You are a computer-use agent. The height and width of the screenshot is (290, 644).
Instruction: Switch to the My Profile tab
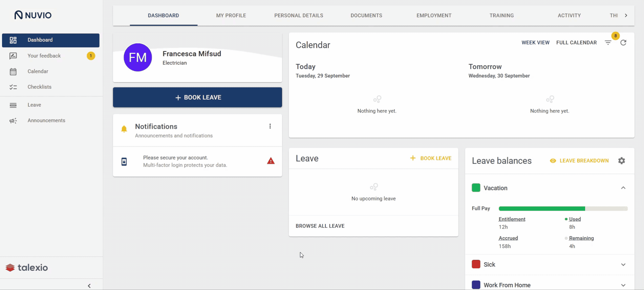click(x=231, y=16)
